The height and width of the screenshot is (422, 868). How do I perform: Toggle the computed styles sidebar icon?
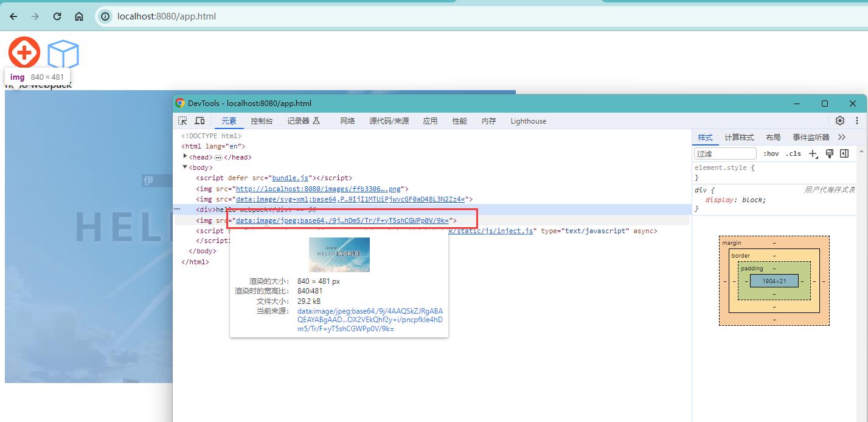point(844,153)
